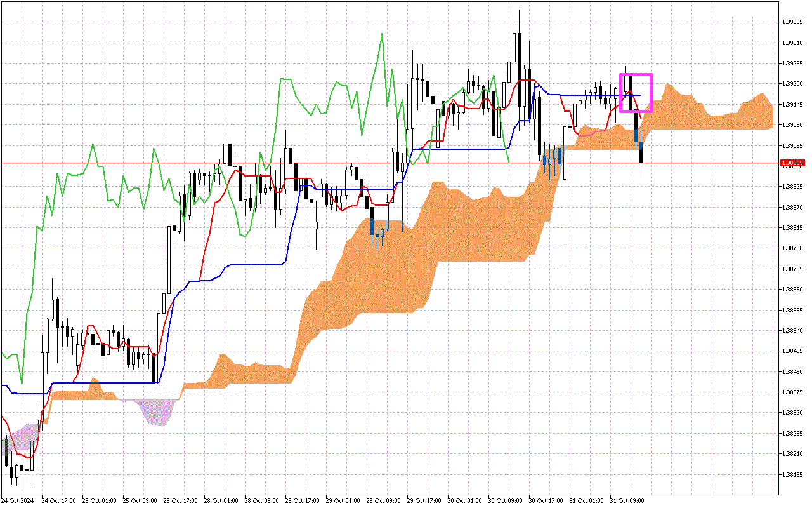812x508 pixels.
Task: Click the 25 Oct 17:00 time axis label
Action: (181, 501)
